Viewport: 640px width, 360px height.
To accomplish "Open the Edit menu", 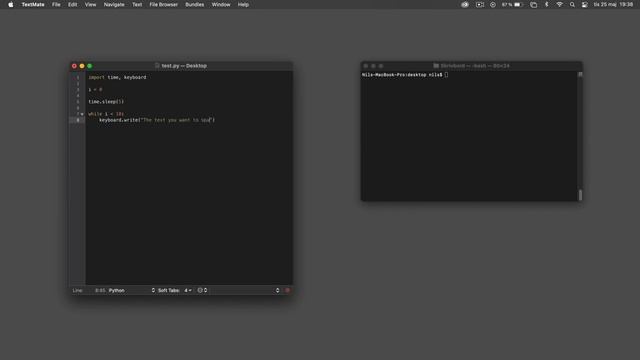I will [72, 4].
